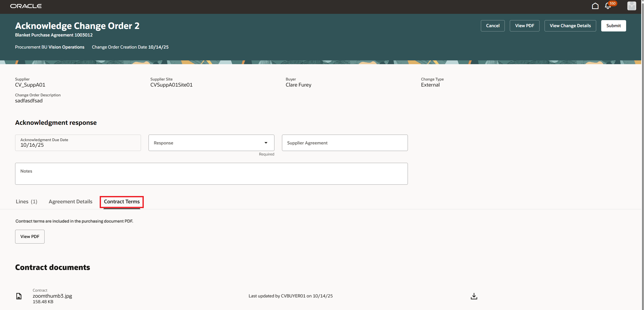
Task: Click the Oracle logo
Action: (x=26, y=6)
